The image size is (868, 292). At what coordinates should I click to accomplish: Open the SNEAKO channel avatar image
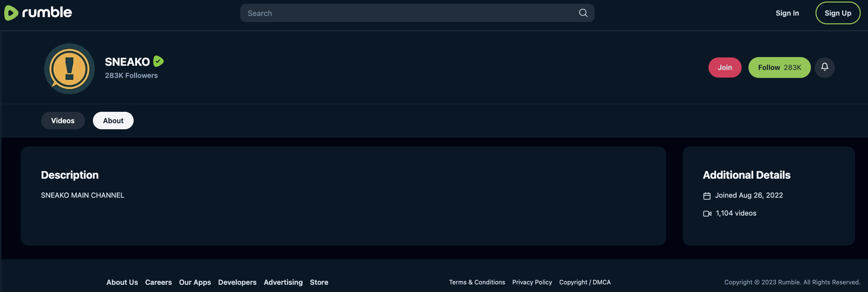pos(69,69)
